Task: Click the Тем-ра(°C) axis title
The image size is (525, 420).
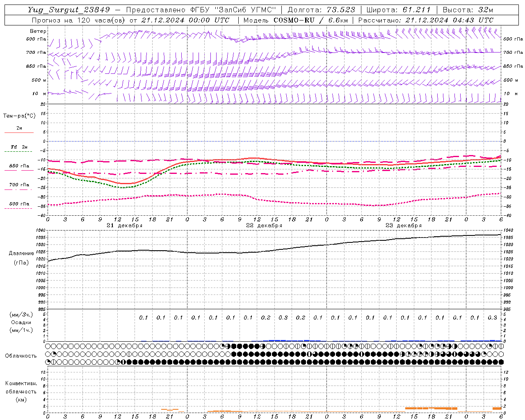Action: [x=19, y=116]
